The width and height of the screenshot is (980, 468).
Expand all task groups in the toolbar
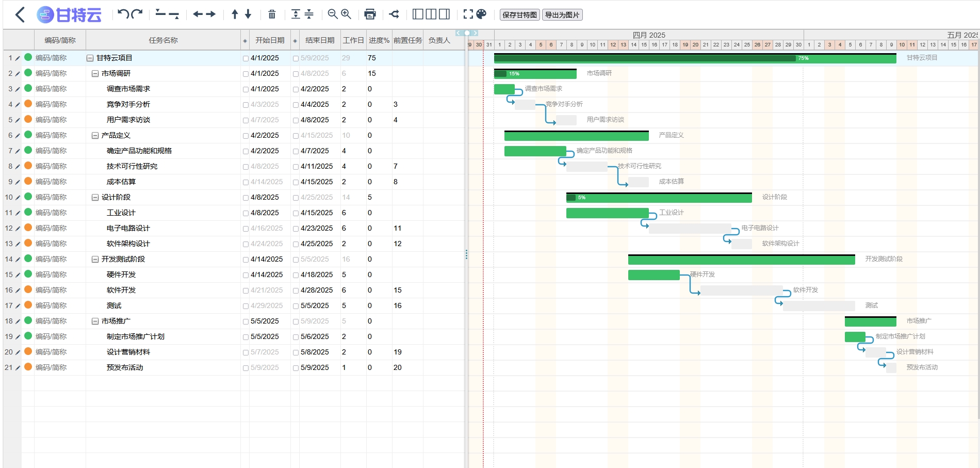coord(296,14)
